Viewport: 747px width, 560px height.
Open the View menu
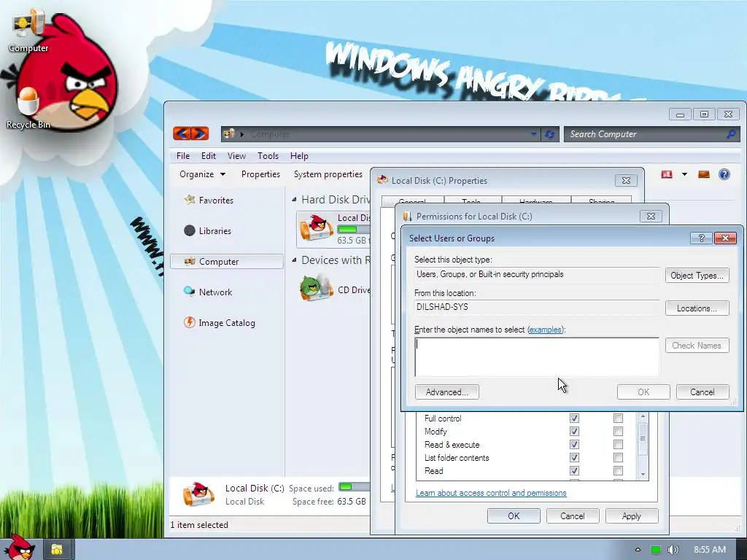[236, 156]
